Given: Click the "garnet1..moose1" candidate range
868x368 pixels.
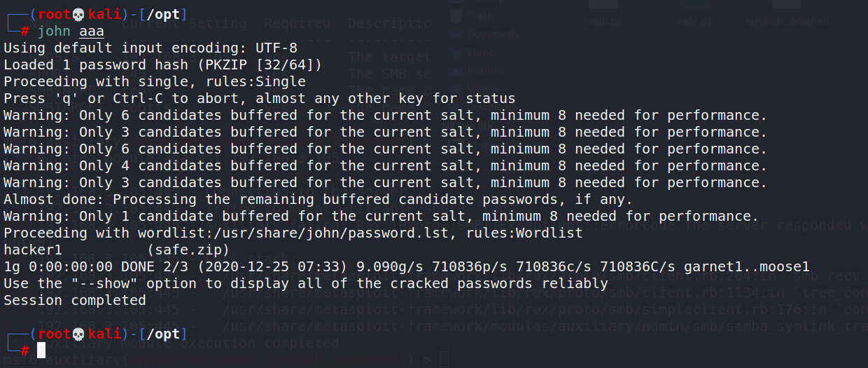Looking at the screenshot, I should pos(747,266).
